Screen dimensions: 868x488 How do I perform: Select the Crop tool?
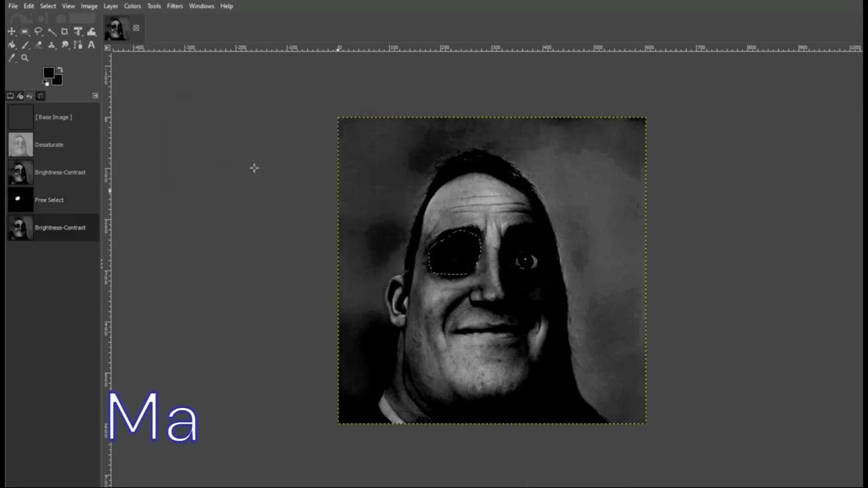coord(64,31)
